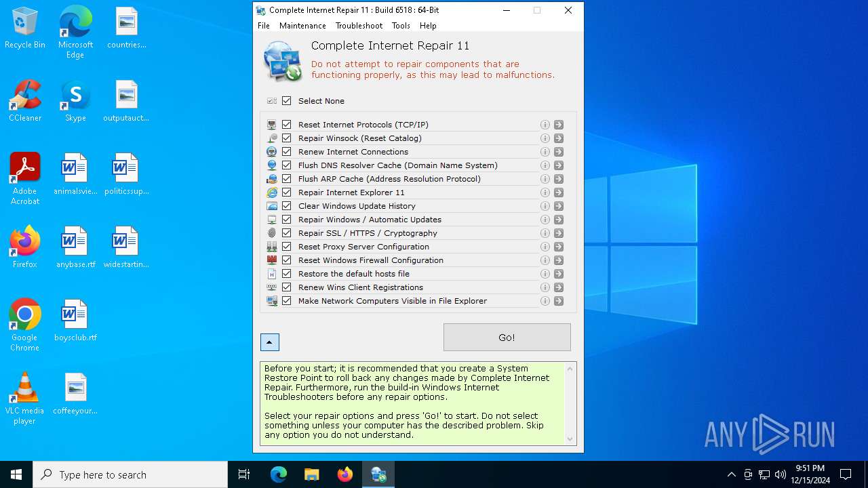Uncheck Clear Windows Update History
This screenshot has height=488, width=868.
click(x=287, y=206)
